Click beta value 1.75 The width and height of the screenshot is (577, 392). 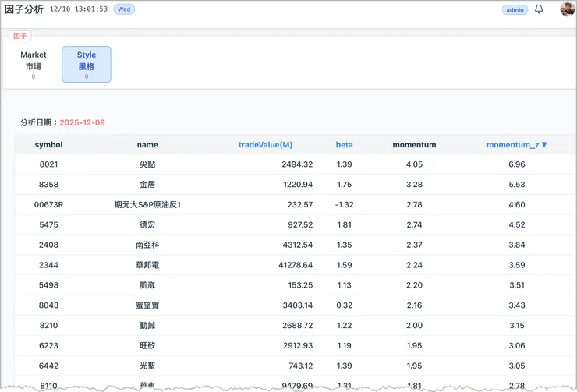(x=344, y=185)
